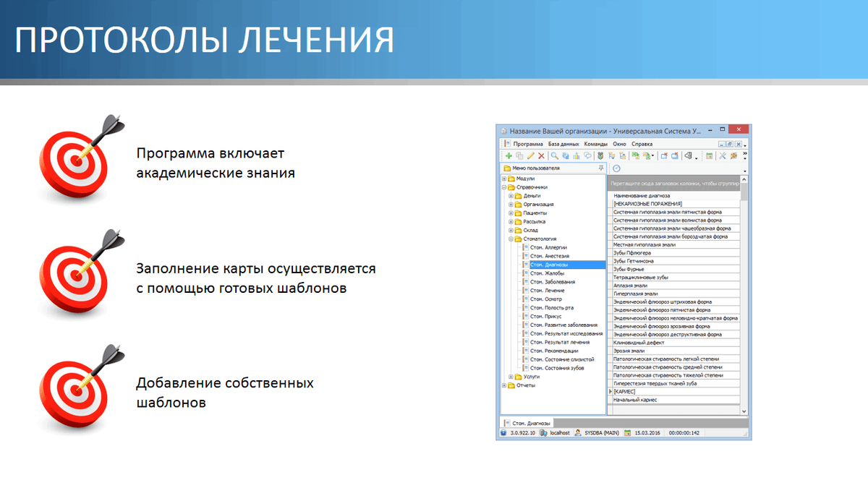Image resolution: width=868 pixels, height=488 pixels.
Task: Add a new record with the green plus icon
Action: click(509, 156)
